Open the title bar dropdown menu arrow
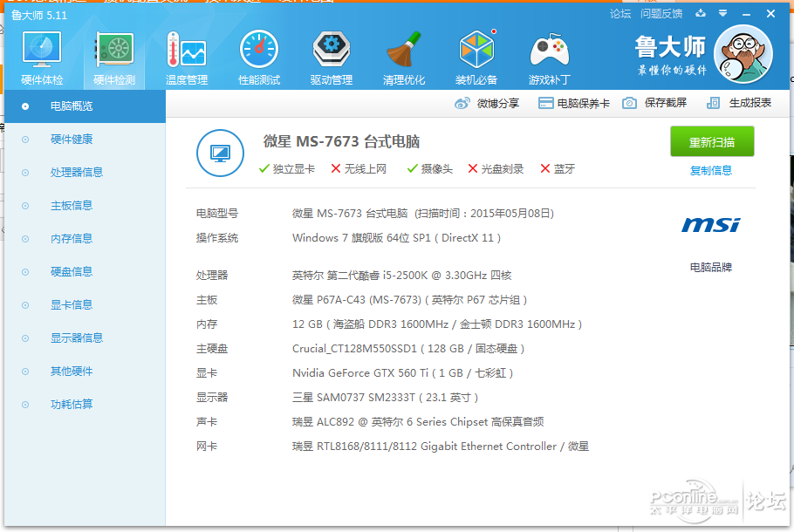Image resolution: width=794 pixels, height=532 pixels. pyautogui.click(x=722, y=14)
